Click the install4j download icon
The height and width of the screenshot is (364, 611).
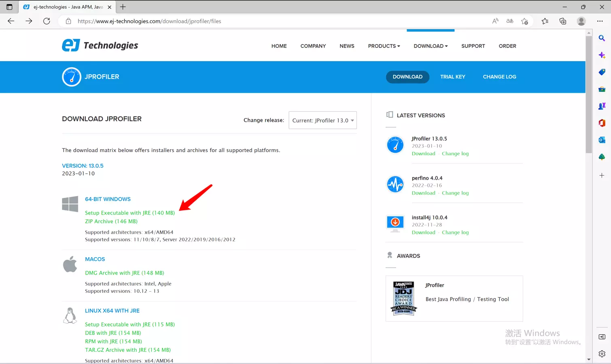395,223
